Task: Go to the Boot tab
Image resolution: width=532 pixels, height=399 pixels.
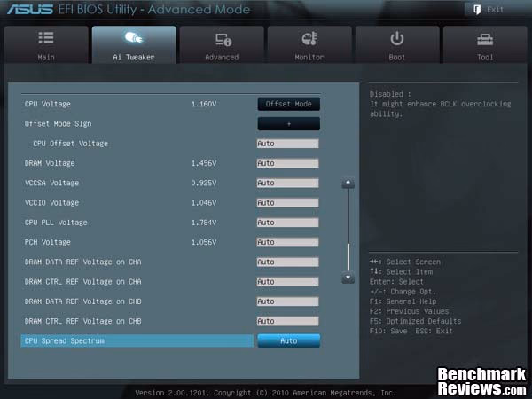Action: pos(397,45)
